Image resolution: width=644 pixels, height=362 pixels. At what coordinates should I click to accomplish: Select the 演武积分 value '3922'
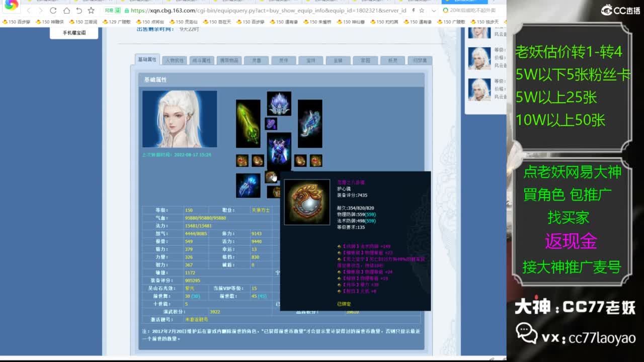215,312
